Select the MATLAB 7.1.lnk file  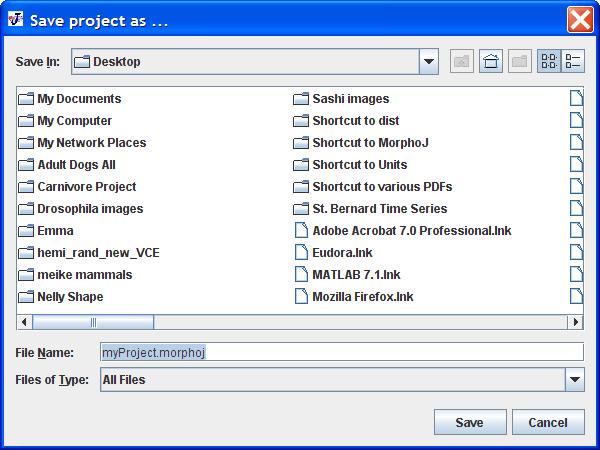pyautogui.click(x=355, y=275)
